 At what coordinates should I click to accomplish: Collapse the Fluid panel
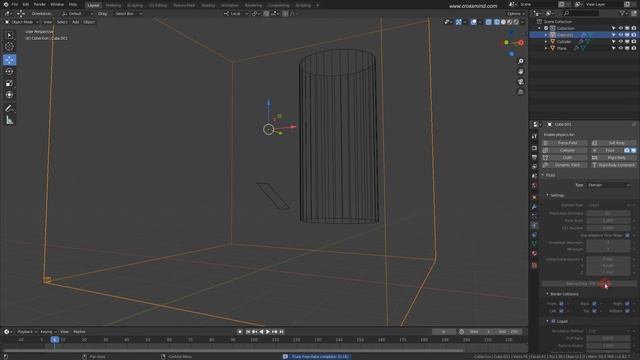tap(543, 175)
